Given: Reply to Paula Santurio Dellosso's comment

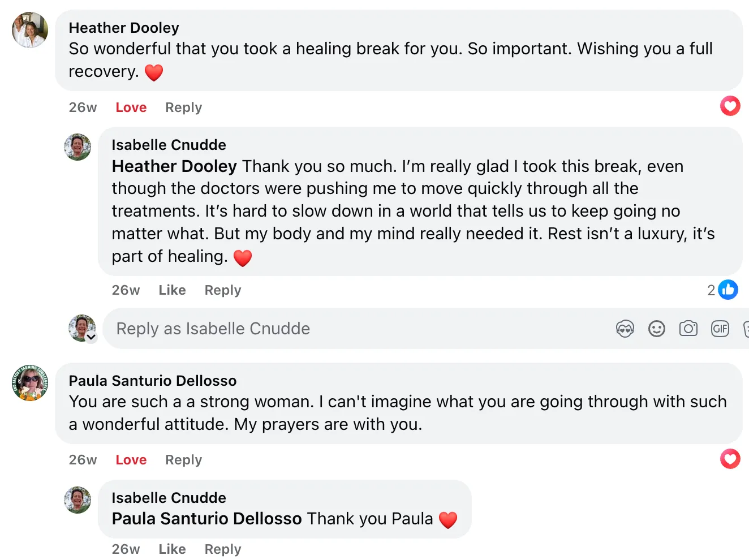Looking at the screenshot, I should 183,460.
